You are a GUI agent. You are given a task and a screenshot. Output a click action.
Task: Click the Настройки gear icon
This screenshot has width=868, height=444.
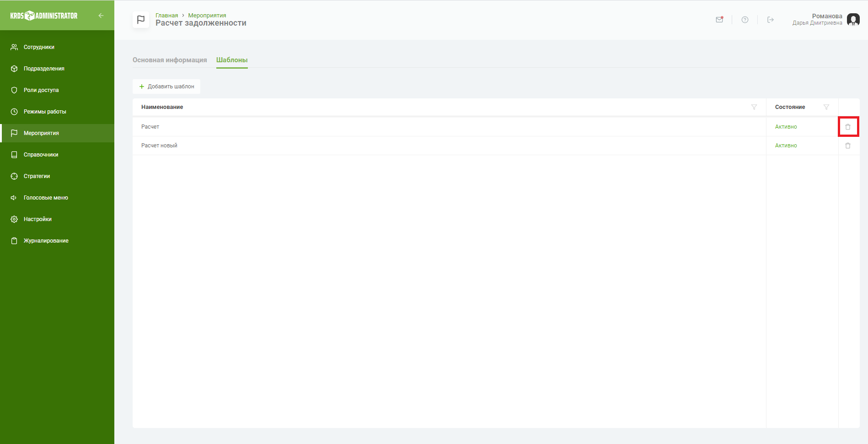click(14, 219)
